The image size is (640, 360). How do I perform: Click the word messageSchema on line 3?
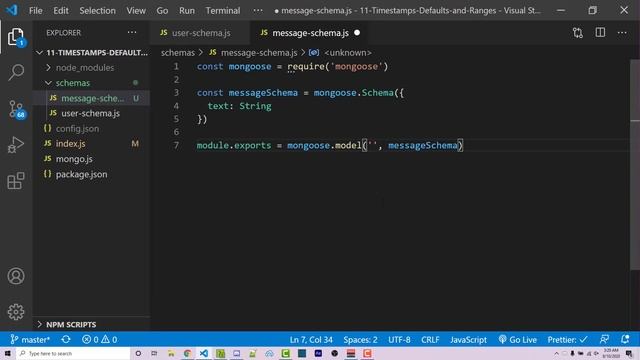(263, 93)
